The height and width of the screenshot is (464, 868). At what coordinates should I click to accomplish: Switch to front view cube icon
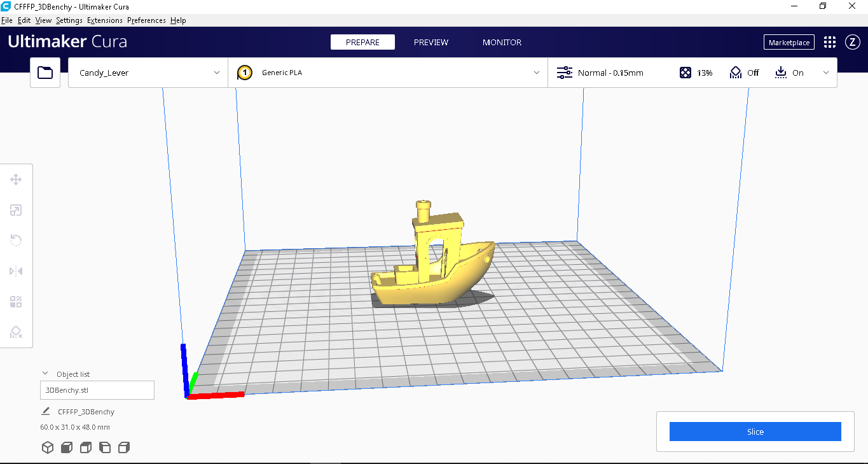click(66, 447)
